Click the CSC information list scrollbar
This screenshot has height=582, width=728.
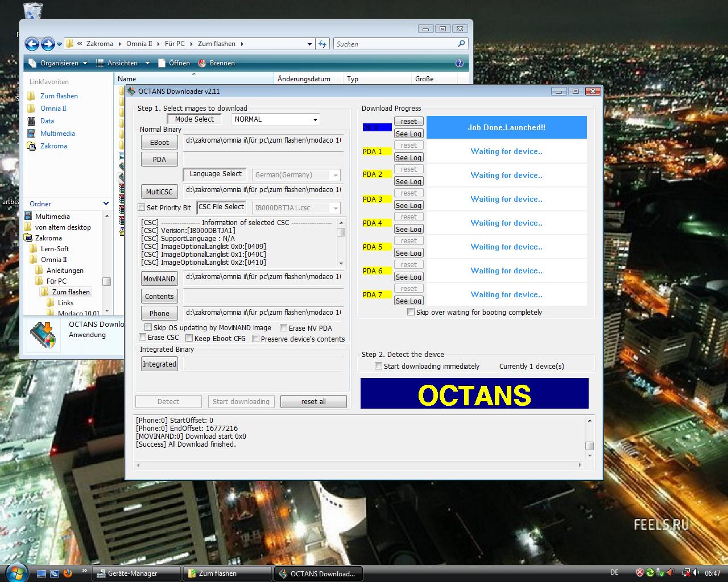341,243
